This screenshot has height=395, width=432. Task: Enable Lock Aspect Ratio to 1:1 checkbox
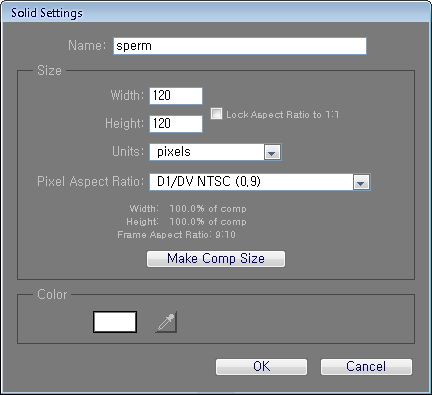click(216, 114)
